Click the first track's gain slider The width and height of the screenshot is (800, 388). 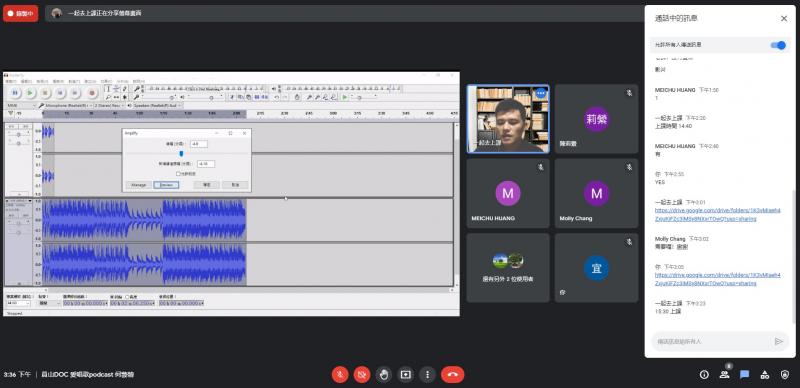pos(19,135)
